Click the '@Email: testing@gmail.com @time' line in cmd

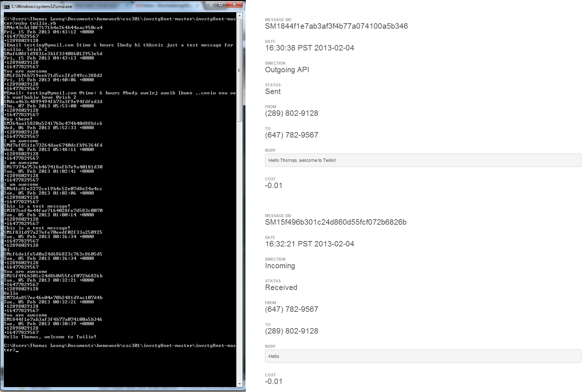click(120, 93)
